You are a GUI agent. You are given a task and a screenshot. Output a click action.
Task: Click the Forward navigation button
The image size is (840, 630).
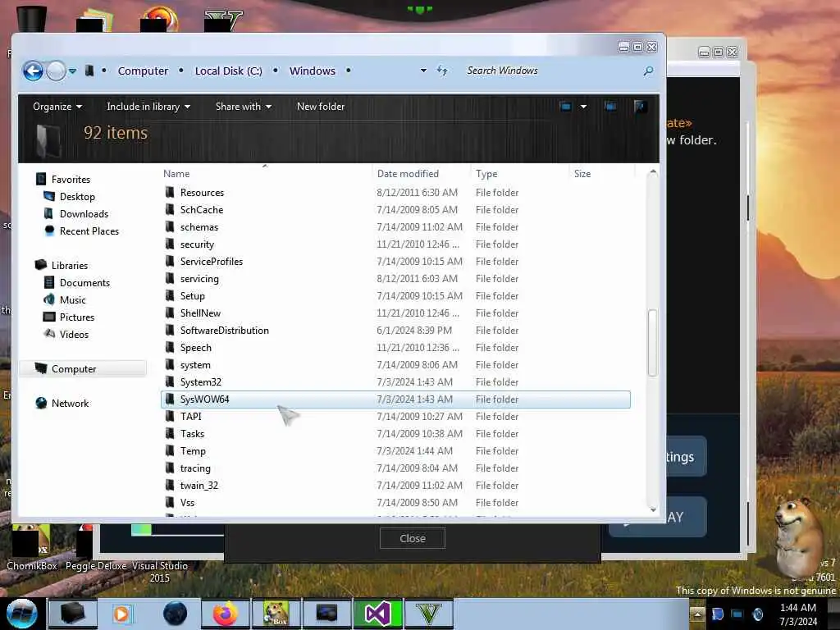click(56, 71)
